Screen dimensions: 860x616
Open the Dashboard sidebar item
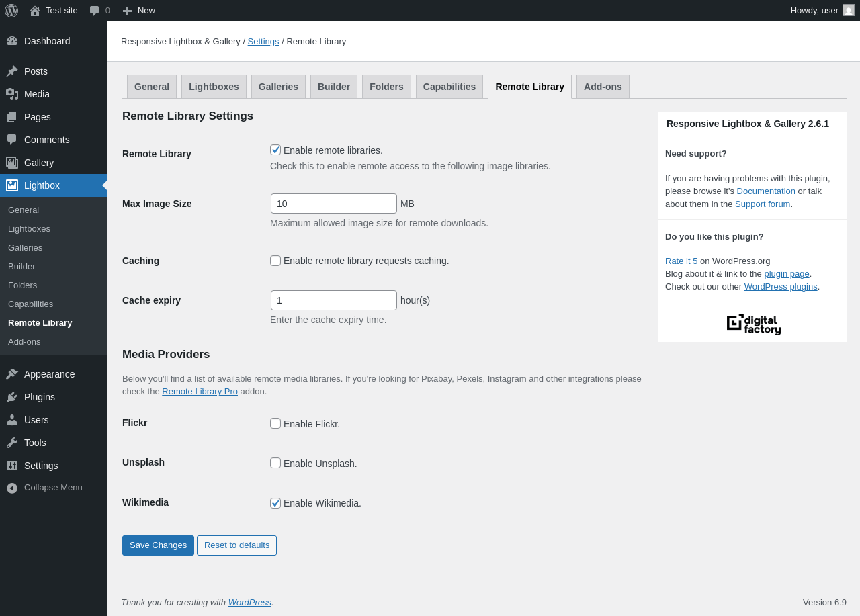point(47,41)
